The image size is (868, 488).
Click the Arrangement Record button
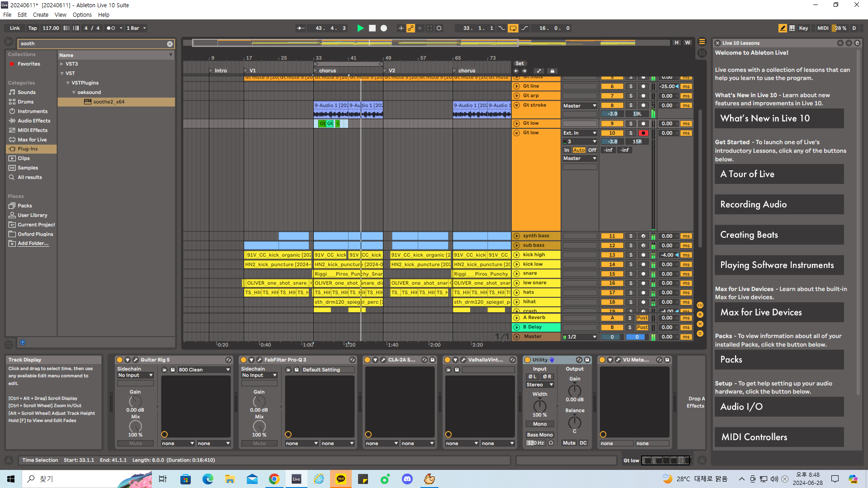[x=384, y=28]
